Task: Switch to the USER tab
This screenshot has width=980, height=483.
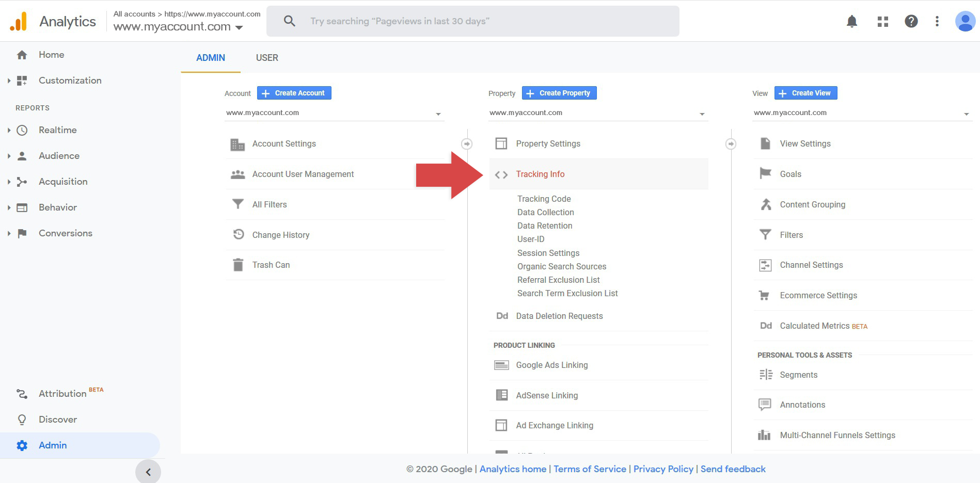Action: (267, 58)
